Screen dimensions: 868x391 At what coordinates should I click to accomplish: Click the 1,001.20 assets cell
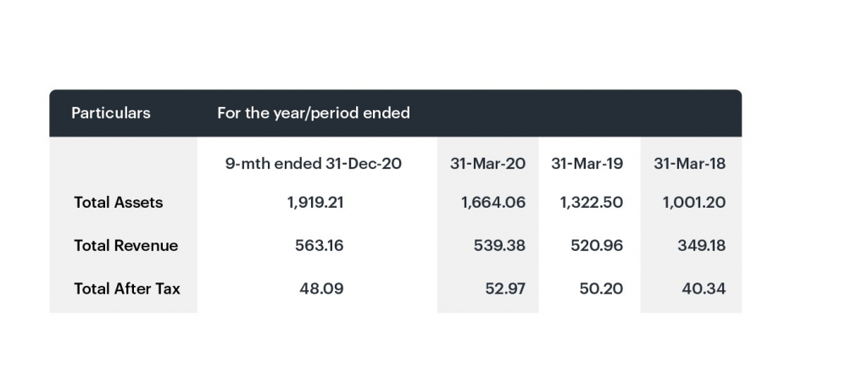[693, 203]
